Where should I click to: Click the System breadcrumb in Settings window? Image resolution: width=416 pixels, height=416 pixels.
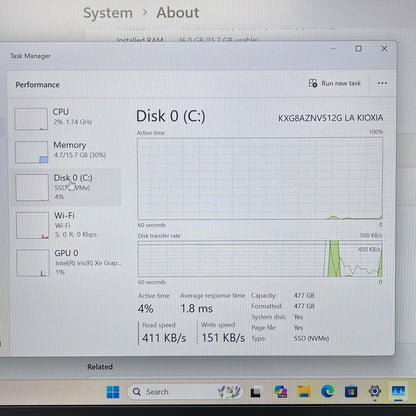point(108,13)
